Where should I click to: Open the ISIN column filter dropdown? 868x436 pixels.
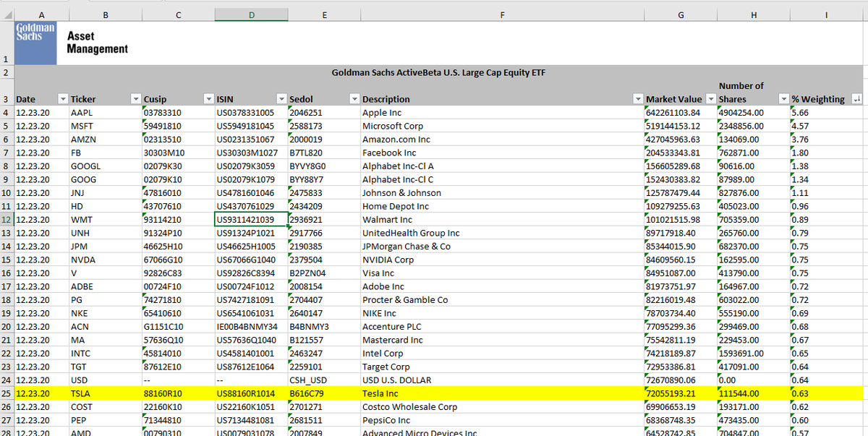coord(281,99)
